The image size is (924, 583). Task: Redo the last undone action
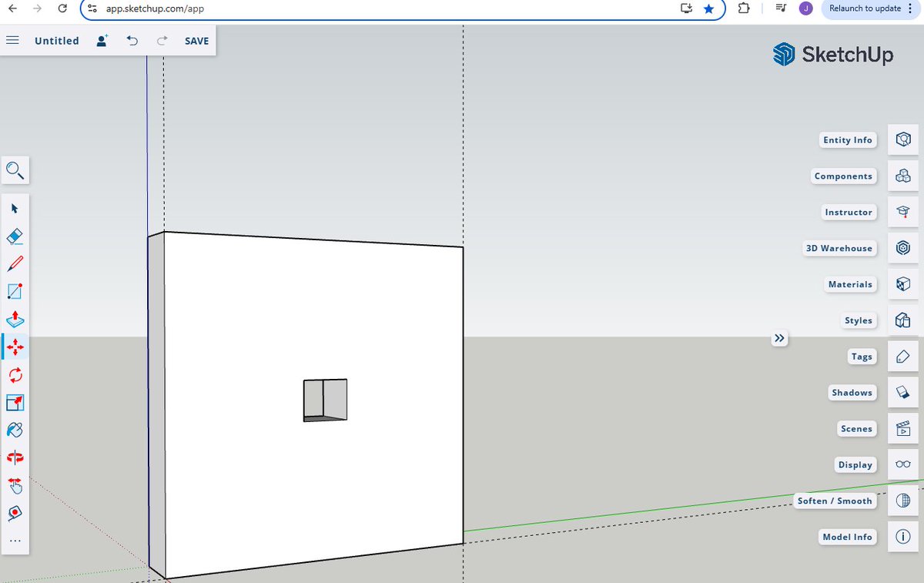coord(162,41)
